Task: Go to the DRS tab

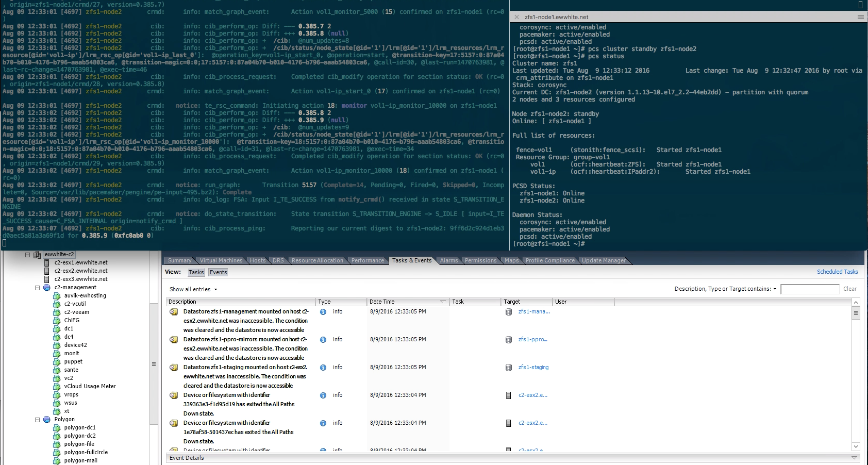Action: point(278,260)
